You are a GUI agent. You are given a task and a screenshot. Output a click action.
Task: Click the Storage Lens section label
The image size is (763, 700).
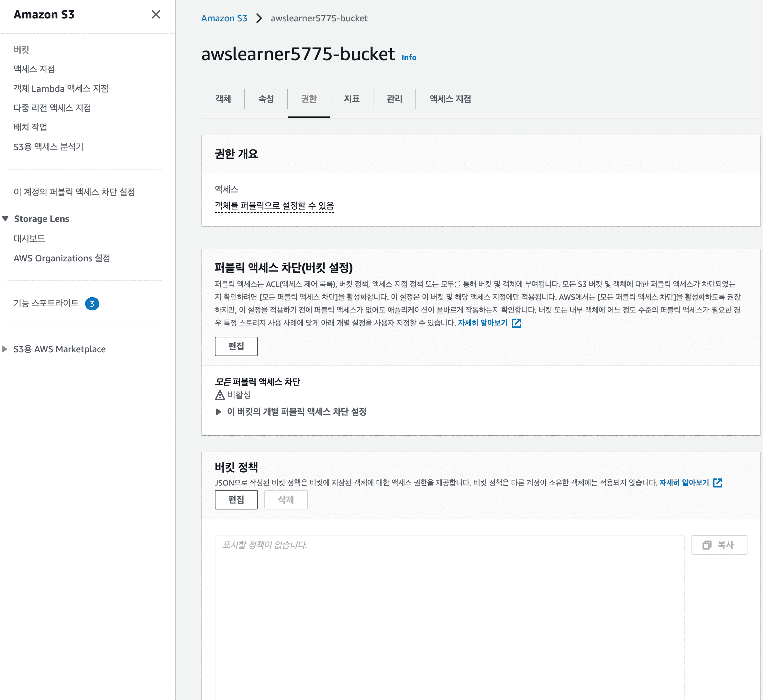(42, 219)
